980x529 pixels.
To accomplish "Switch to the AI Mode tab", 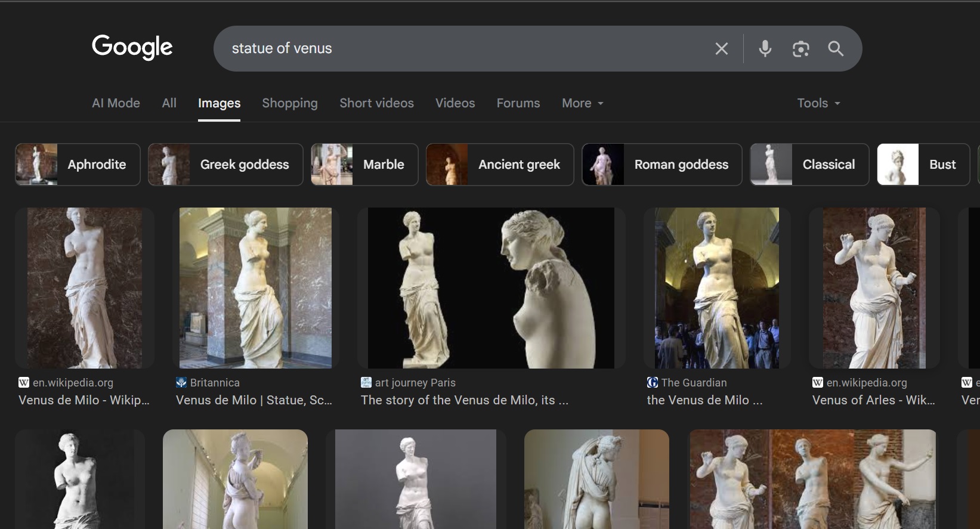I will click(x=116, y=103).
